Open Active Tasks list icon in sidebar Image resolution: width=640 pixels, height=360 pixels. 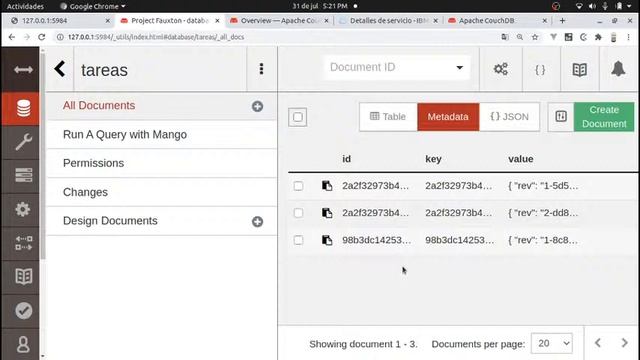[x=23, y=175]
